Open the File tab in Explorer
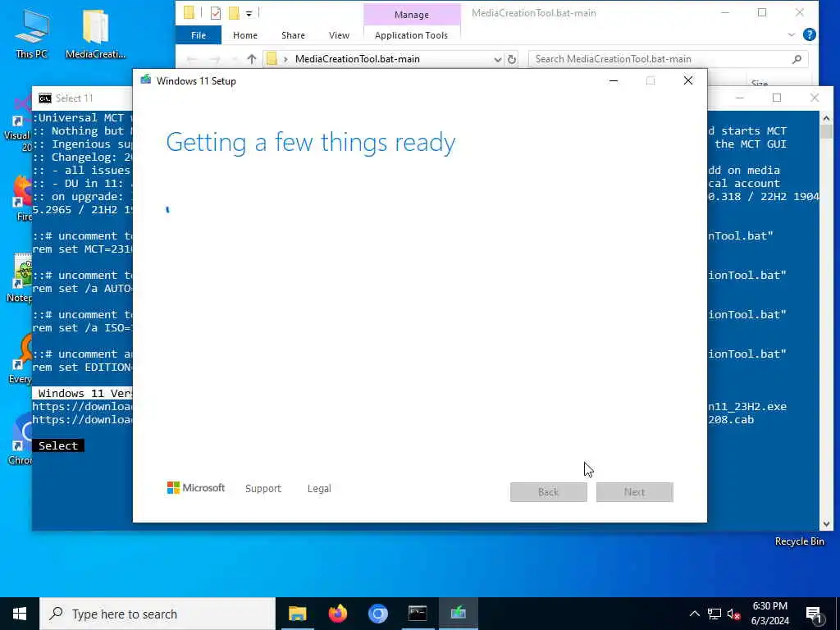The image size is (840, 630). pyautogui.click(x=199, y=35)
